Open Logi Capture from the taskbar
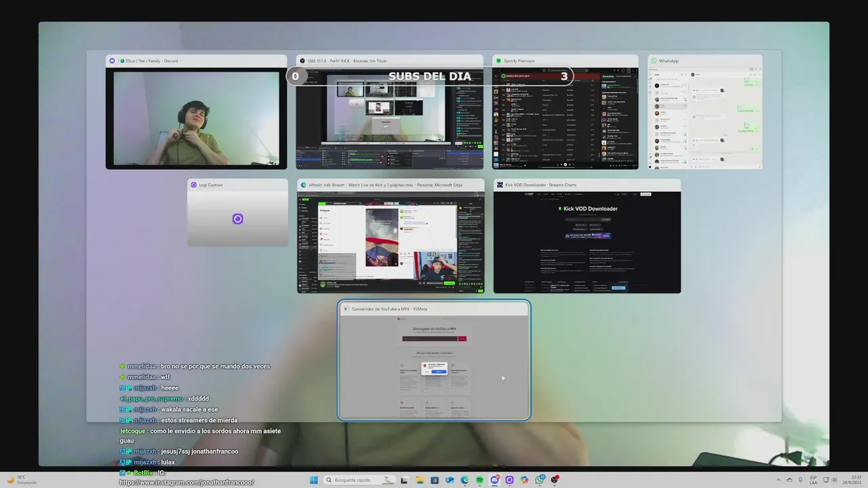The width and height of the screenshot is (868, 488). 509,480
